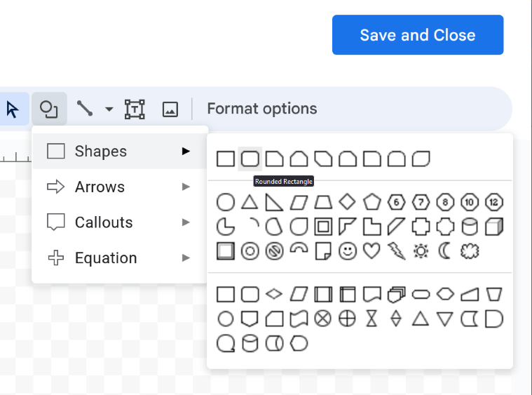Screen dimensions: 532x395
Task: Open the Shapes submenu
Action: tap(101, 151)
